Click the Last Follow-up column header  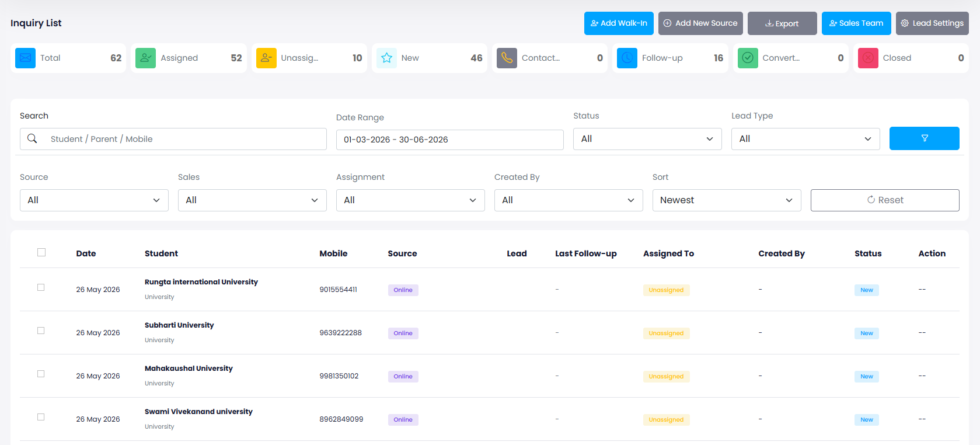[585, 253]
